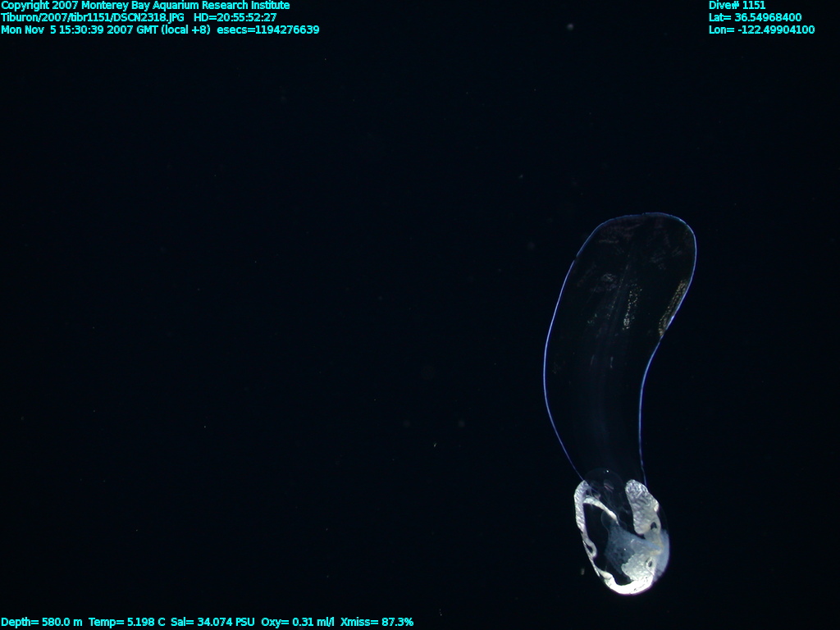Click the bright white bottom tip of organism
The width and height of the screenshot is (840, 630).
click(628, 584)
